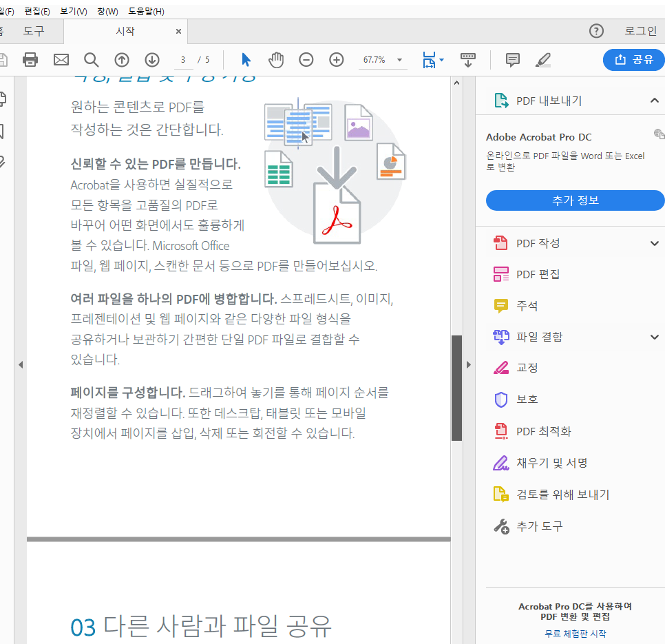This screenshot has width=665, height=644.
Task: Click 무료 체험판 시작 link
Action: point(575,634)
